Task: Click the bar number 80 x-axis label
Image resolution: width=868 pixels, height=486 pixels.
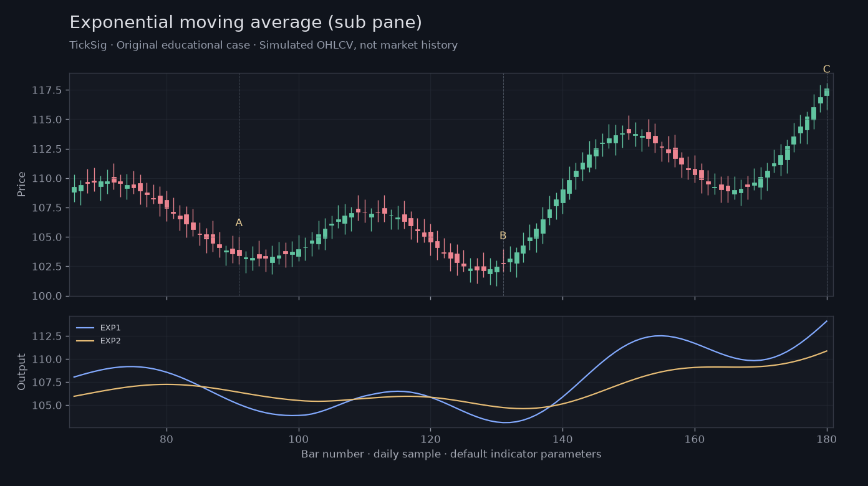Action: 166,439
